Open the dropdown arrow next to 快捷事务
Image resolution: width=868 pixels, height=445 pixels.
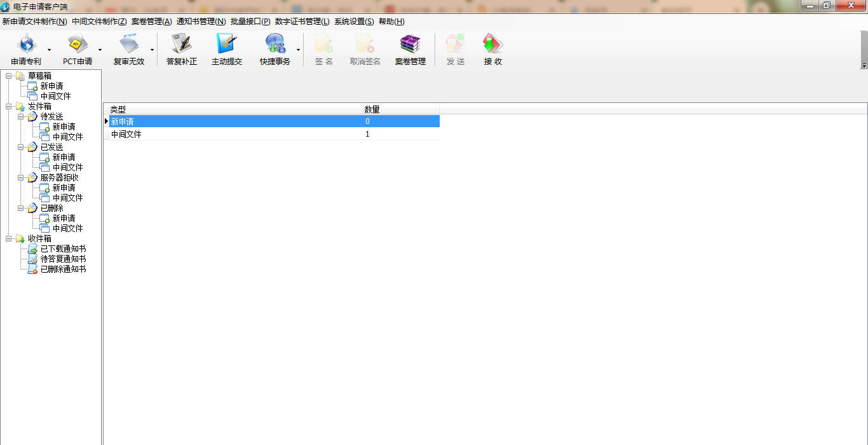298,50
